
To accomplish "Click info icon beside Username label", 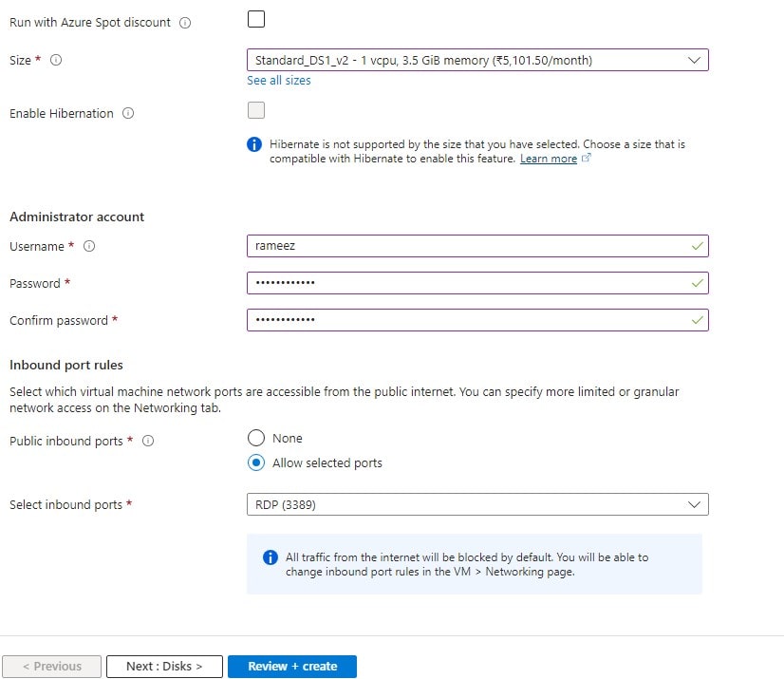I will click(x=89, y=246).
